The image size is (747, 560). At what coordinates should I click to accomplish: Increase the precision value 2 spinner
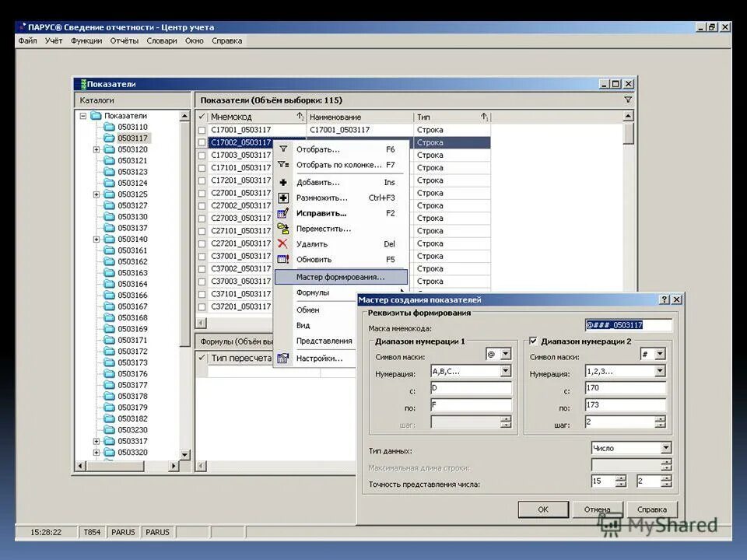tap(666, 478)
